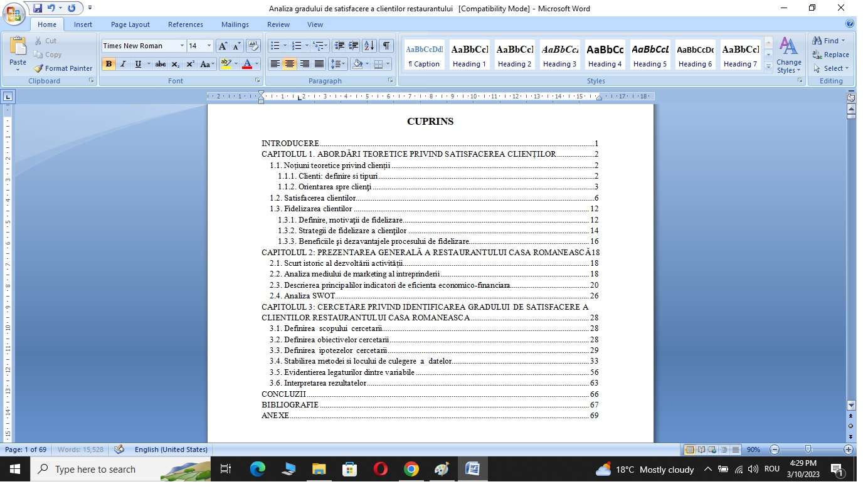
Task: Toggle Outline view button
Action: click(724, 449)
